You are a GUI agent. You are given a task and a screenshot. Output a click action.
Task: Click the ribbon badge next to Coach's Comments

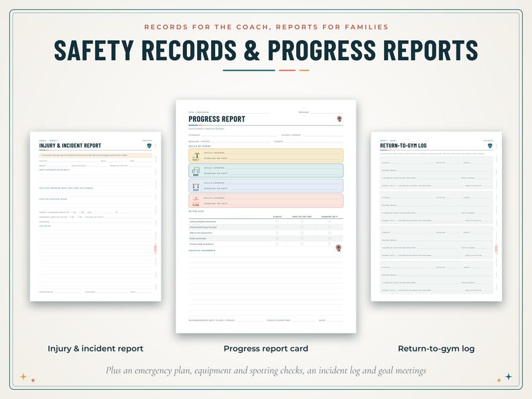[338, 248]
